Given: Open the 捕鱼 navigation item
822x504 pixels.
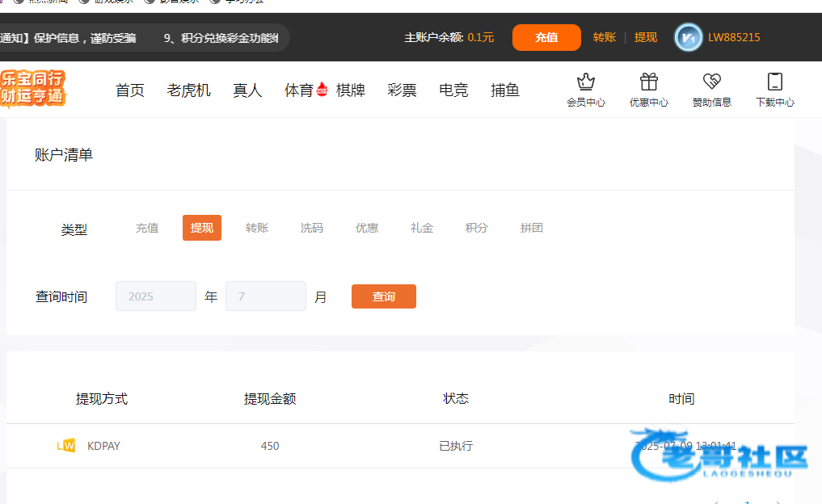Looking at the screenshot, I should pos(505,90).
